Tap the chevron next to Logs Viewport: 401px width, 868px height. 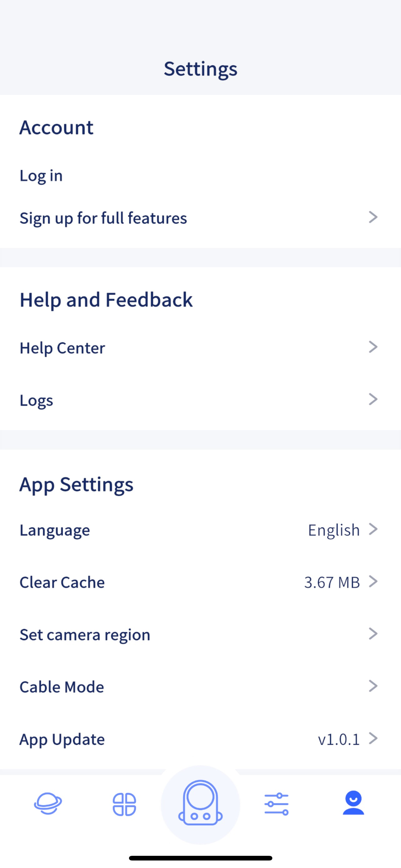373,399
